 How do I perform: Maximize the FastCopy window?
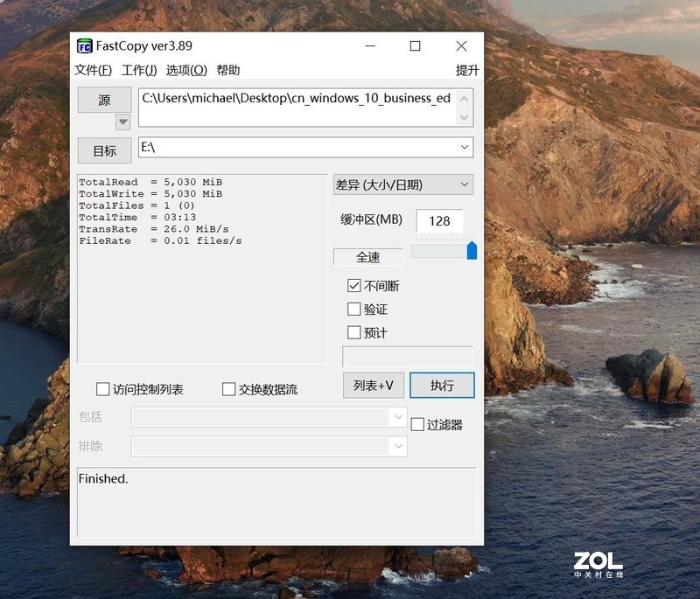[x=415, y=46]
